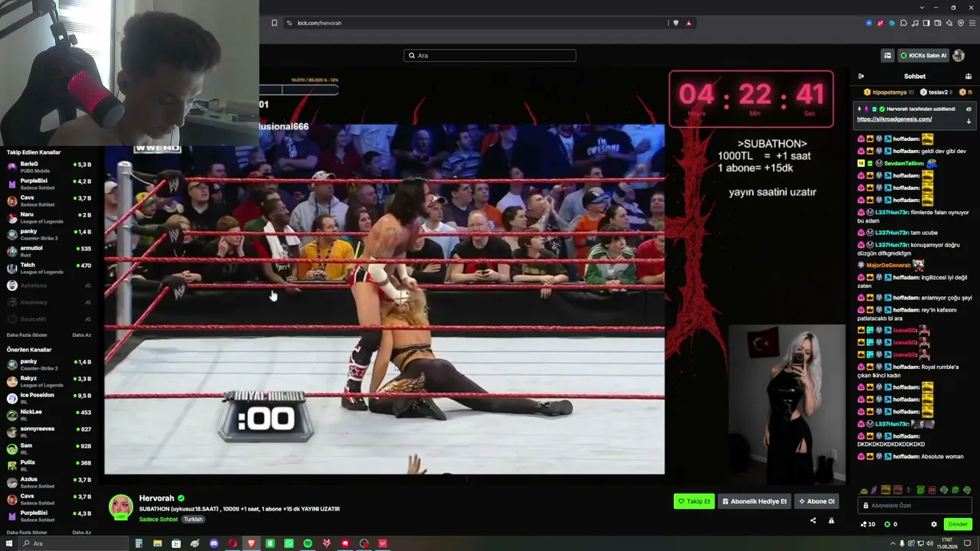Image resolution: width=980 pixels, height=551 pixels.
Task: Open the Kick shop icon in the header
Action: coord(887,55)
